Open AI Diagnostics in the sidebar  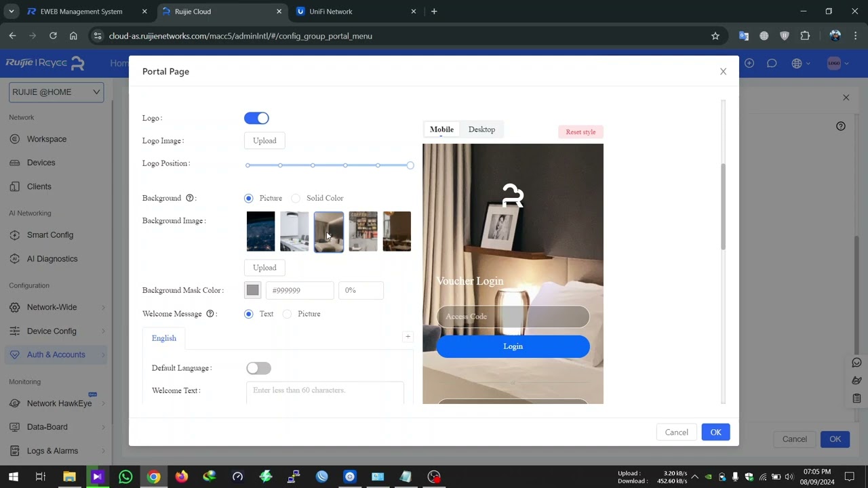pos(52,259)
